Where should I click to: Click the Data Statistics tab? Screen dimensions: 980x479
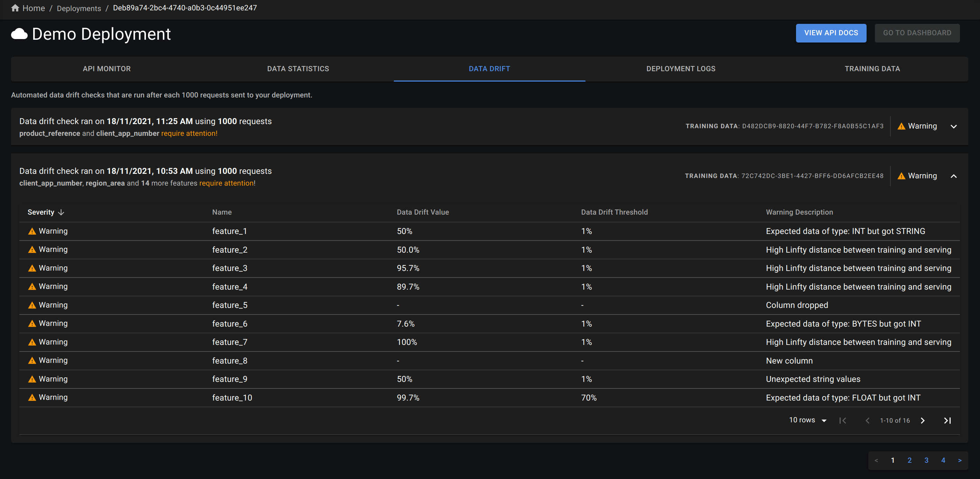298,69
